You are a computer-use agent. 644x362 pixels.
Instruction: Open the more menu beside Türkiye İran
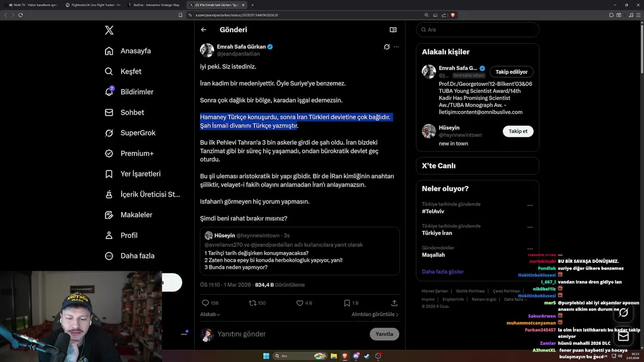(x=530, y=227)
